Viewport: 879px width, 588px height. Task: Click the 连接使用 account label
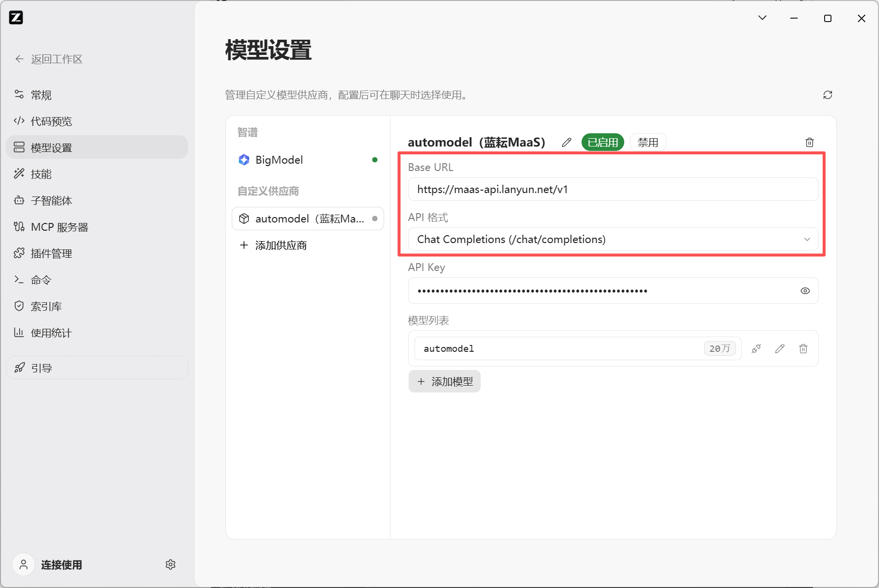(61, 565)
